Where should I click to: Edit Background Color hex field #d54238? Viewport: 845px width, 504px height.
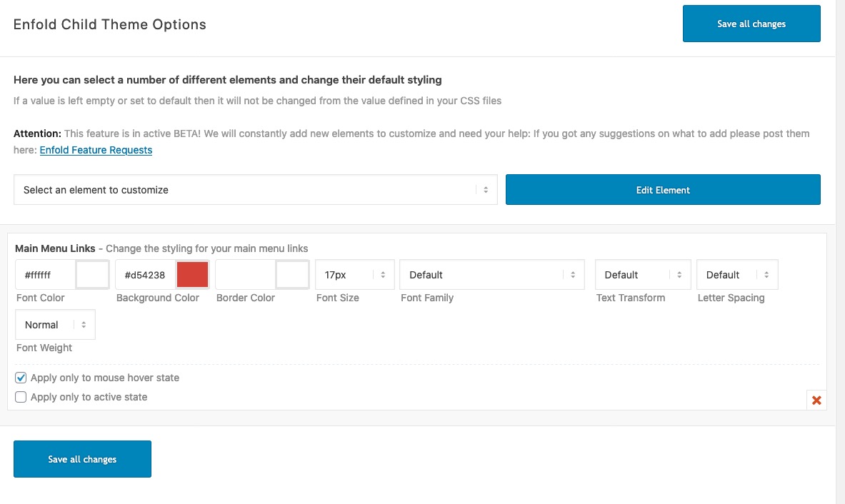[x=146, y=275]
